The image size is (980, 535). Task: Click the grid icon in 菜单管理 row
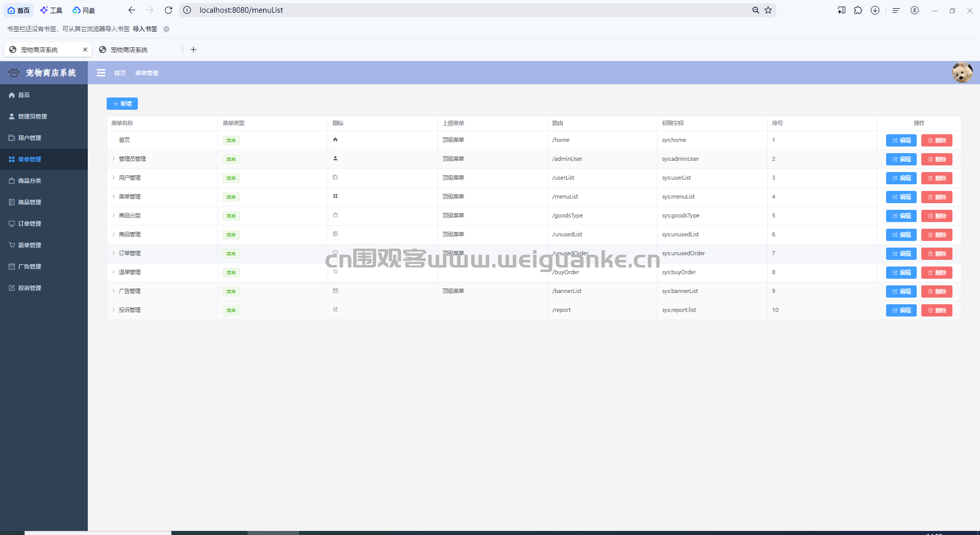coord(335,196)
